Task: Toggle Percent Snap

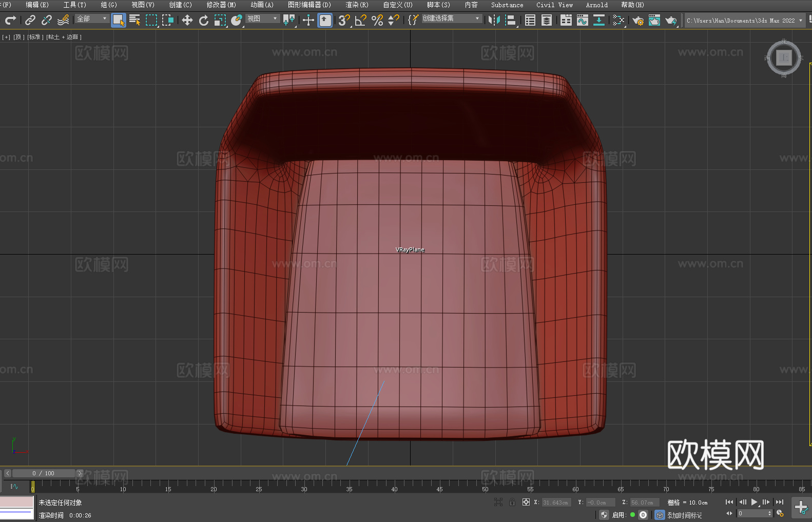Action: tap(377, 20)
